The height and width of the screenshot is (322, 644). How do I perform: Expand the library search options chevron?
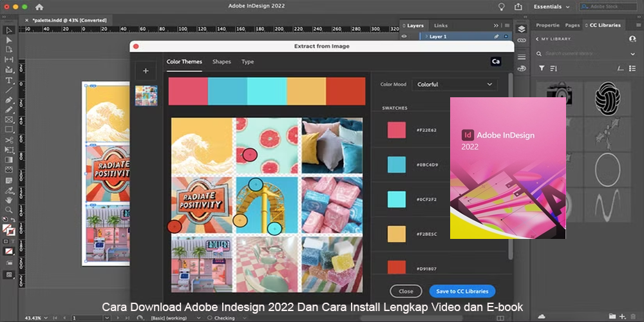(x=632, y=54)
